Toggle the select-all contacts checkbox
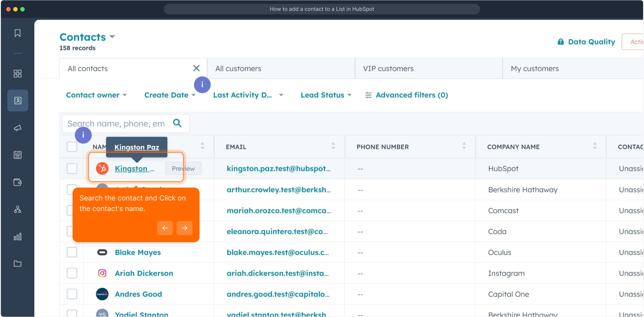The width and height of the screenshot is (644, 317). (x=72, y=147)
